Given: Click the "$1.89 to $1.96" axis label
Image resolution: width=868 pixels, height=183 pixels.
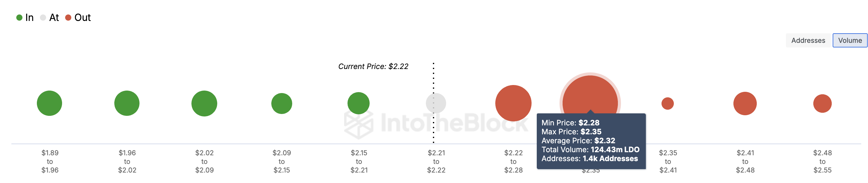Looking at the screenshot, I should click(x=50, y=161).
